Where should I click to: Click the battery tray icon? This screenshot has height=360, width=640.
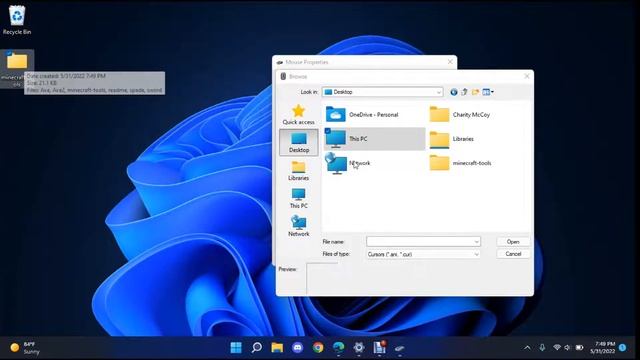coord(579,348)
